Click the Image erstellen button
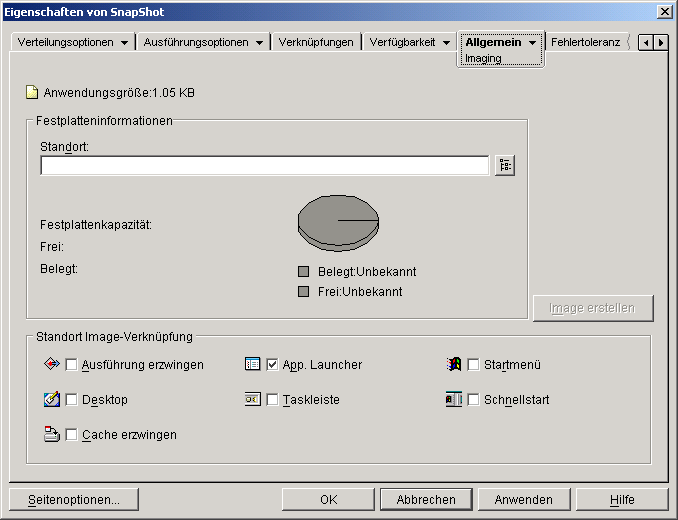 coord(593,308)
